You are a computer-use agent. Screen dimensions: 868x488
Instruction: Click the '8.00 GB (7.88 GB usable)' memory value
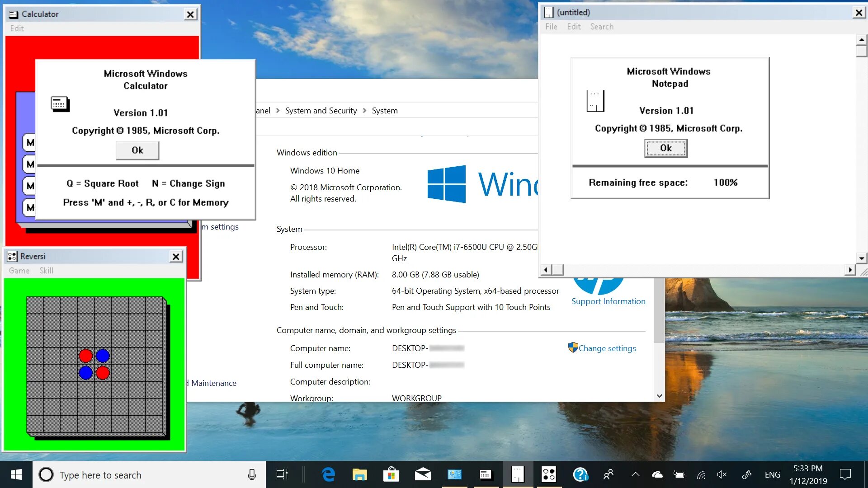[435, 275]
